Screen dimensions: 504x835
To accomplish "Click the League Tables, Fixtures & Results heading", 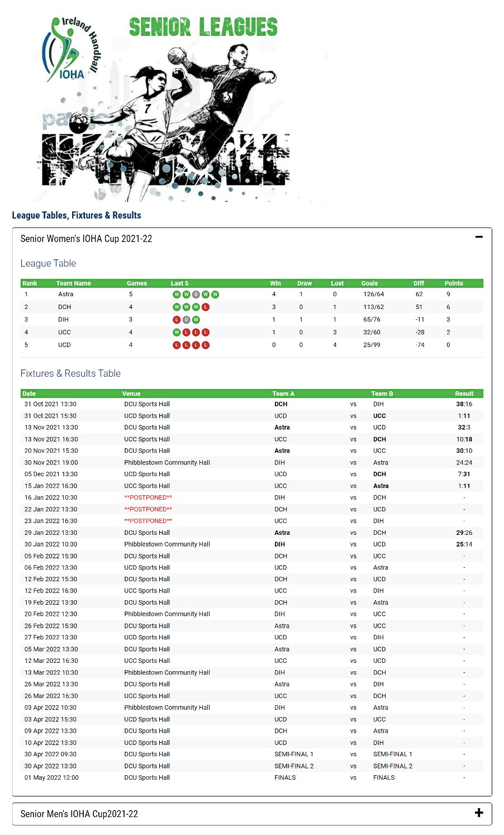I will click(77, 215).
